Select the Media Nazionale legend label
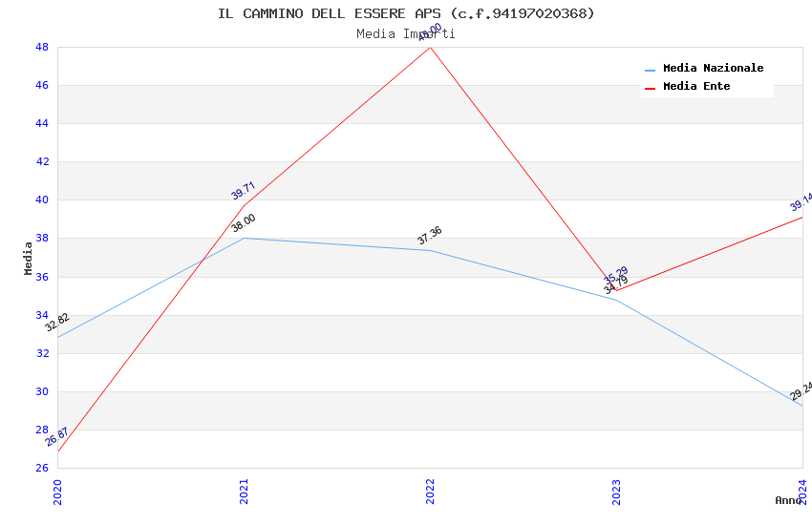The height and width of the screenshot is (525, 812). pos(713,69)
